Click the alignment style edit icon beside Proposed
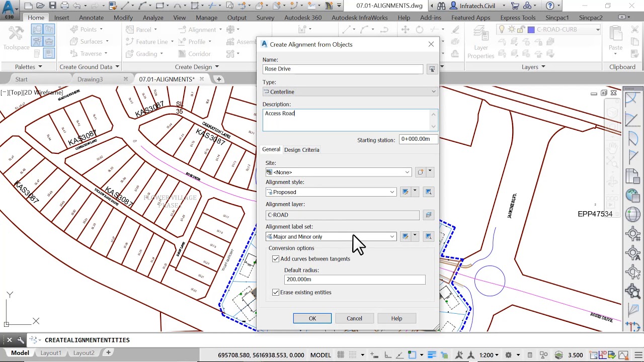 click(x=405, y=192)
